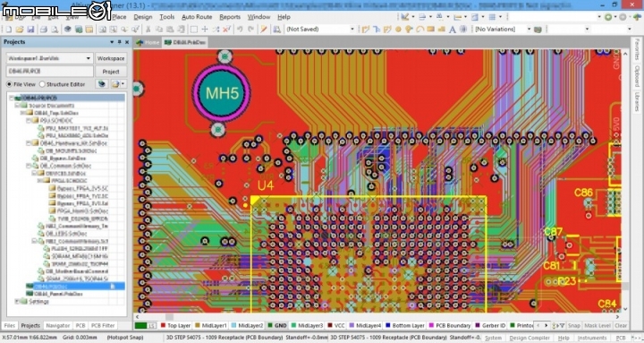This screenshot has height=343, width=644.
Task: Click the New document toolbar icon
Action: coord(9,30)
